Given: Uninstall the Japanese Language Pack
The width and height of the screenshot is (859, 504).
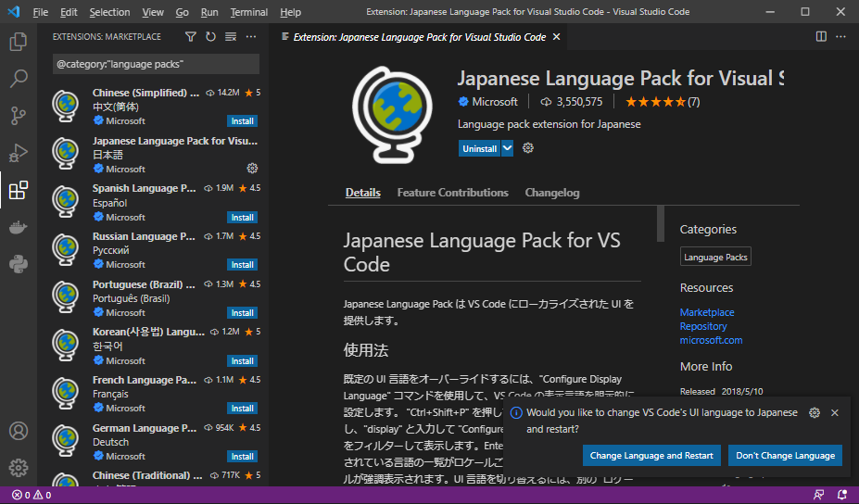Looking at the screenshot, I should point(479,148).
